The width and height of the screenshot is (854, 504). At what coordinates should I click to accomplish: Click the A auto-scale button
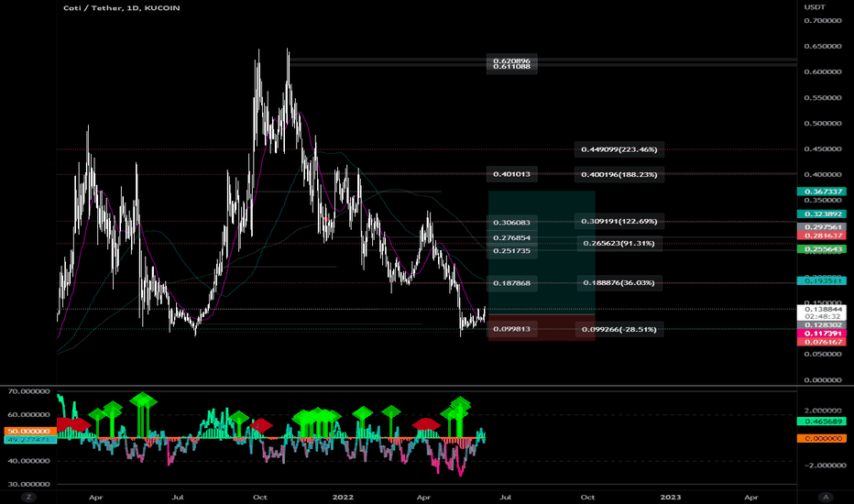(x=826, y=497)
